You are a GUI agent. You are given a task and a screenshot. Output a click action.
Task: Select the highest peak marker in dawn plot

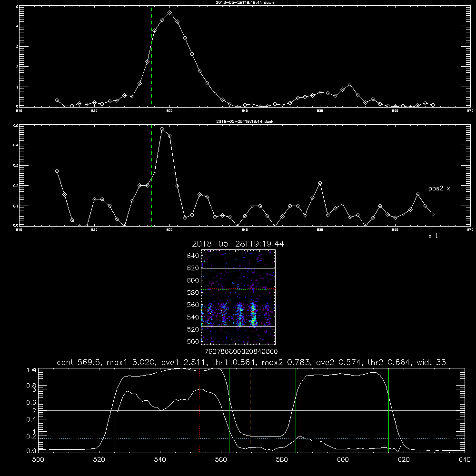(170, 13)
